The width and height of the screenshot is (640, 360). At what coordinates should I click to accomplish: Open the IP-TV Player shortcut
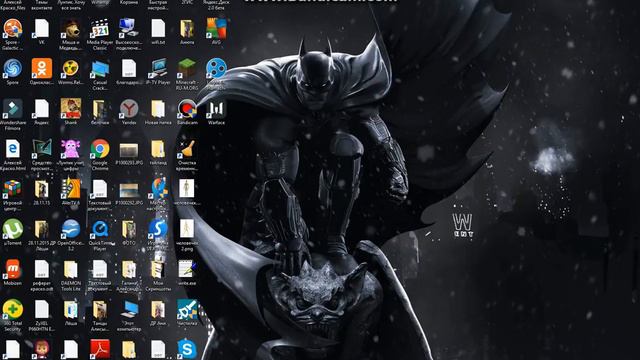pos(158,69)
